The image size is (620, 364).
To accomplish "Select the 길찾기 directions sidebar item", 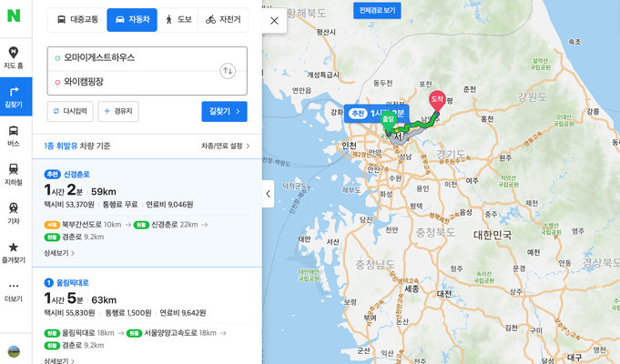I will tap(15, 96).
